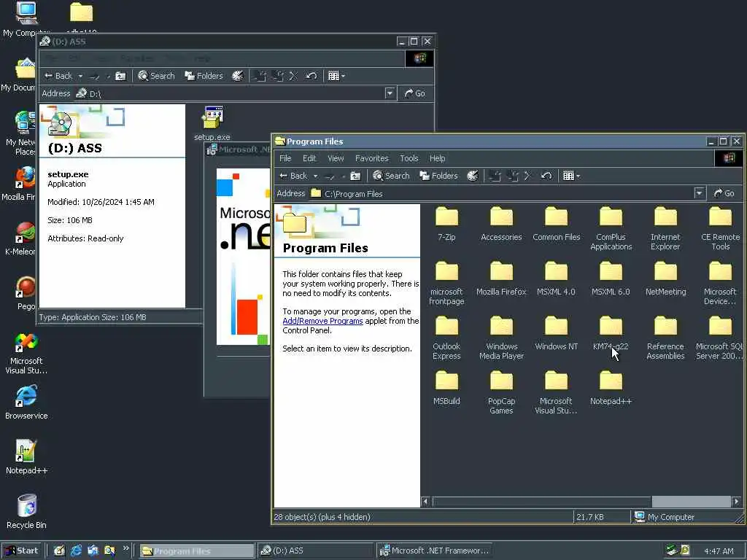Click the Undo icon in Program Files toolbar
This screenshot has height=560, width=747.
pyautogui.click(x=546, y=176)
